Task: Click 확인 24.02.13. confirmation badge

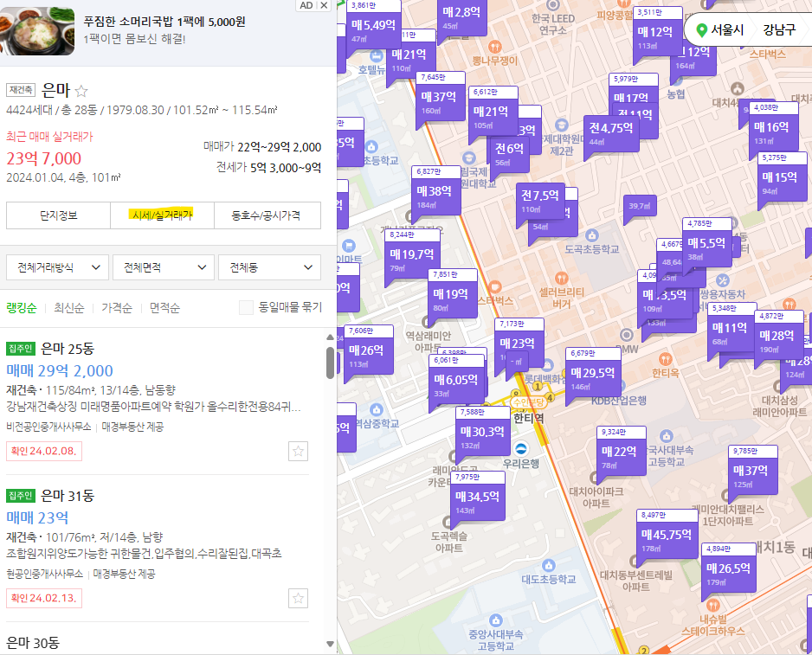Action: point(44,598)
